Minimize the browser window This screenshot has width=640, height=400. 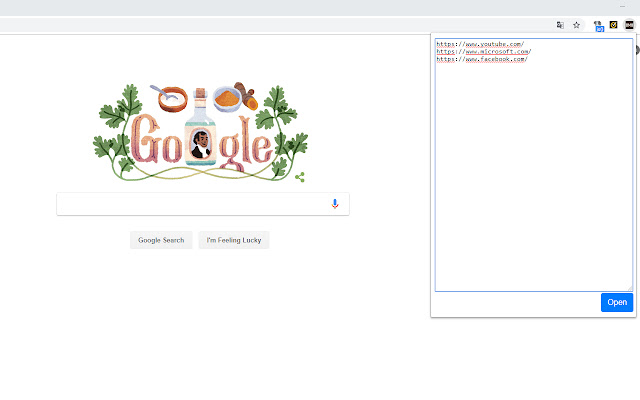623,7
